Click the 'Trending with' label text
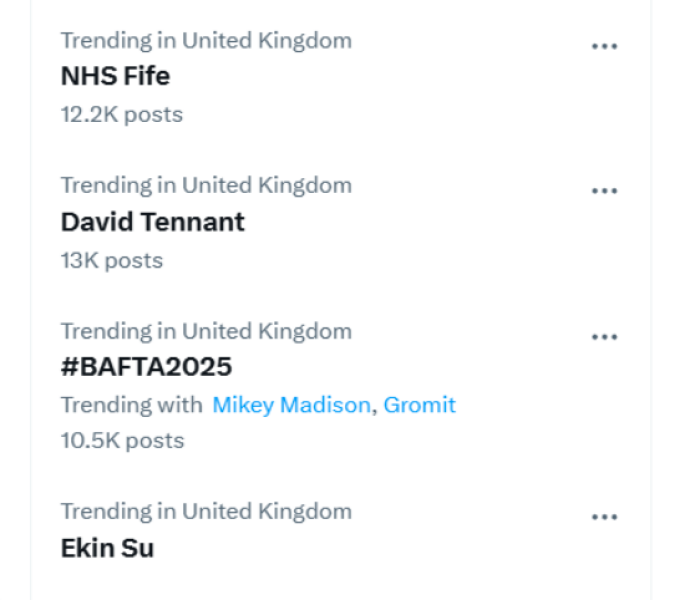Viewport: 685px width, 600px height. 132,405
